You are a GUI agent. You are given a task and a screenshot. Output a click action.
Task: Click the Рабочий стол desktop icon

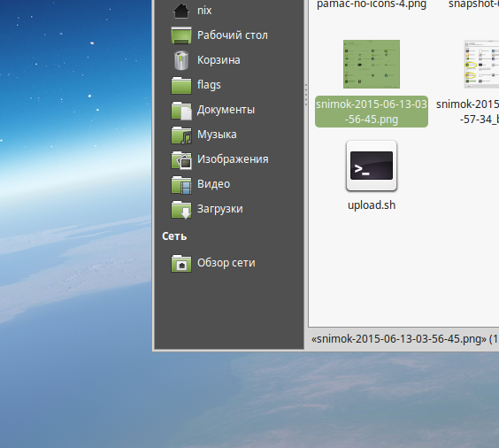click(x=181, y=35)
